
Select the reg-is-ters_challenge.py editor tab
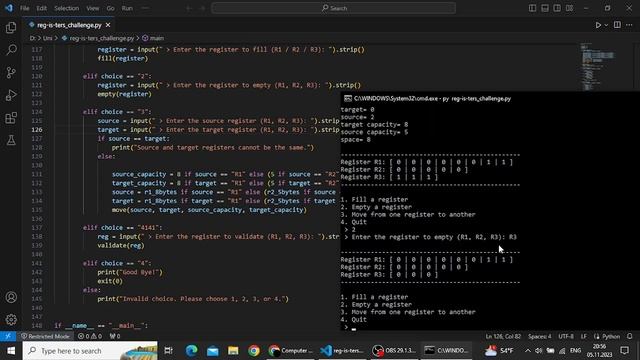tap(69, 25)
